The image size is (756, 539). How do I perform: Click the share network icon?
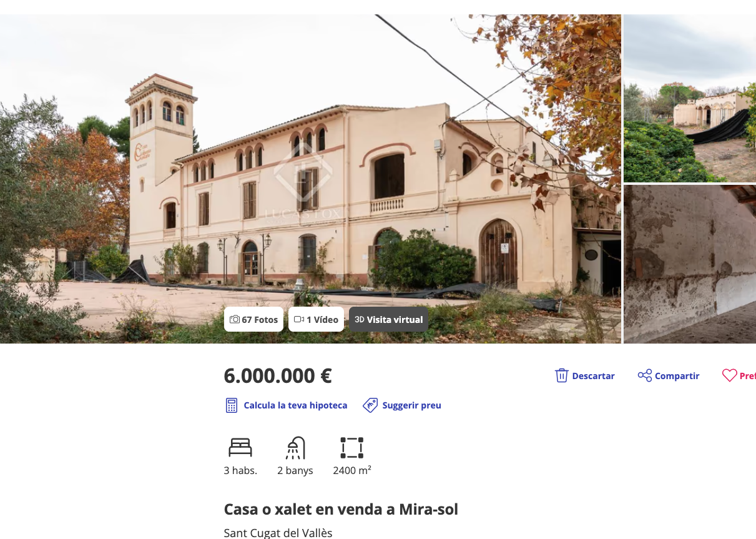coord(645,375)
